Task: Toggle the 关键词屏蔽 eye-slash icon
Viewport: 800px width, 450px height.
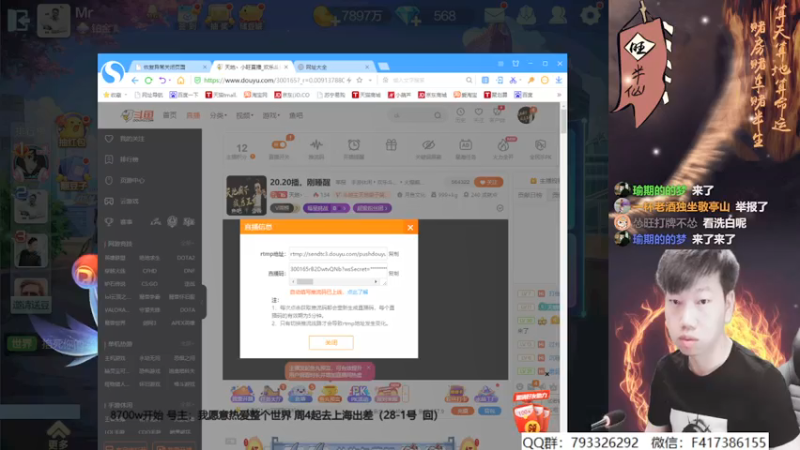Action: (x=428, y=145)
